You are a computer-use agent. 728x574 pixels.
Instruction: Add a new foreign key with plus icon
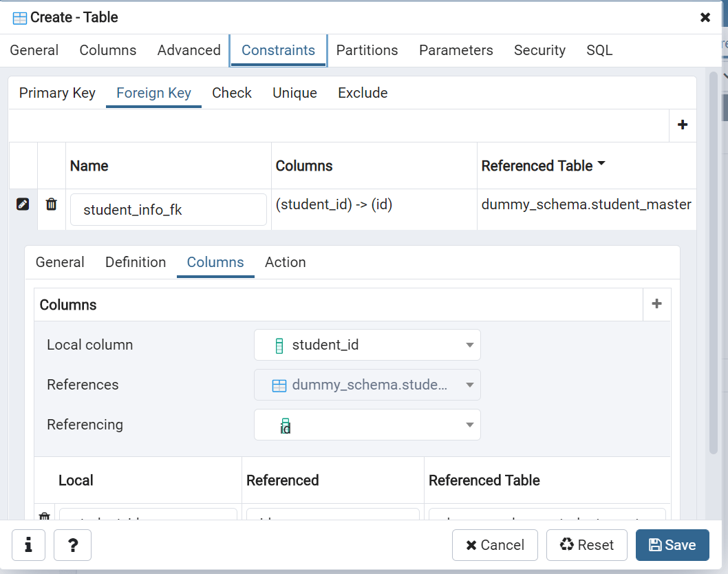(x=683, y=125)
